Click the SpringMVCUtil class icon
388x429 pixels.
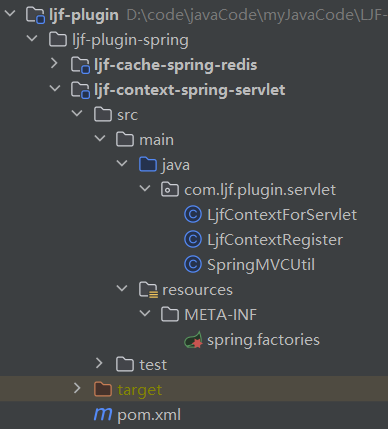(193, 265)
